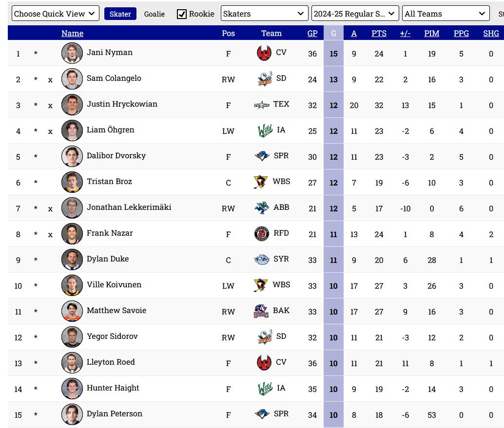Click the Syracuse Crunch logo beside SYR
This screenshot has width=504, height=428.
(262, 260)
